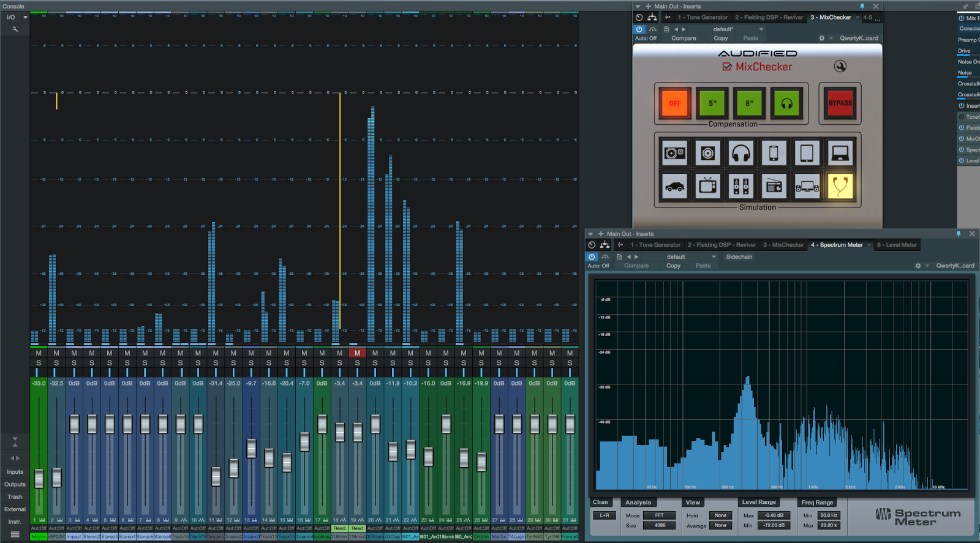Select the car simulation in MixChecker
This screenshot has height=543, width=980.
[x=674, y=186]
